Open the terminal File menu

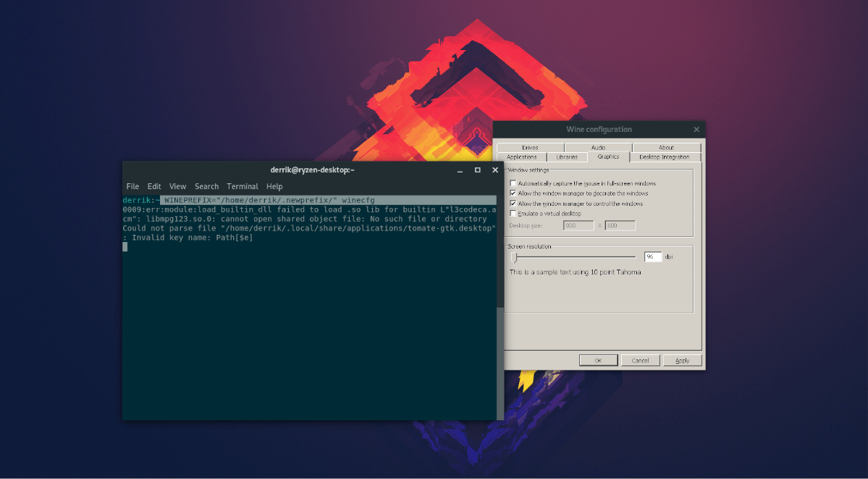tap(132, 186)
